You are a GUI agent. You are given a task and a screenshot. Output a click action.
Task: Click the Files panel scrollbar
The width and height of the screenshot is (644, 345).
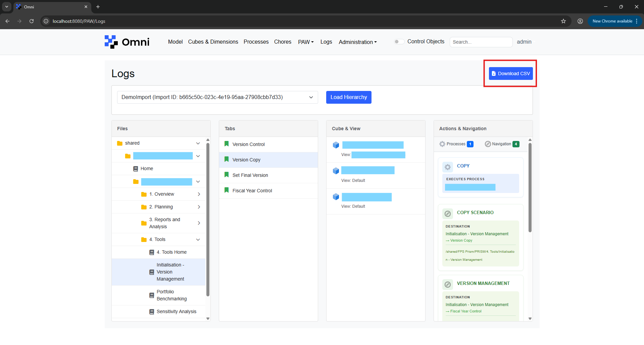click(x=208, y=219)
